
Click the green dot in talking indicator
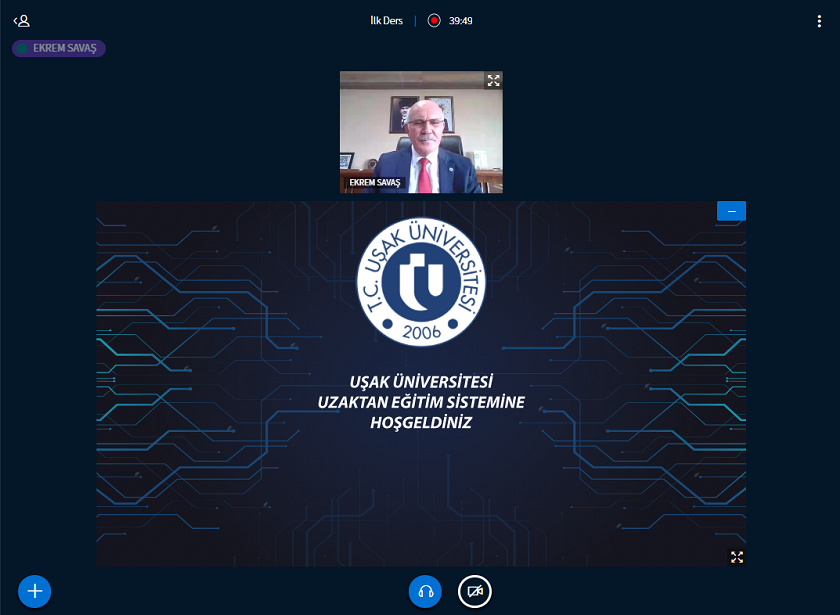22,48
